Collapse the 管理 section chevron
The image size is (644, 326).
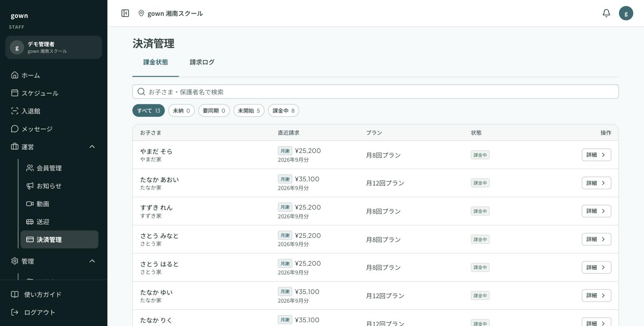tap(92, 261)
